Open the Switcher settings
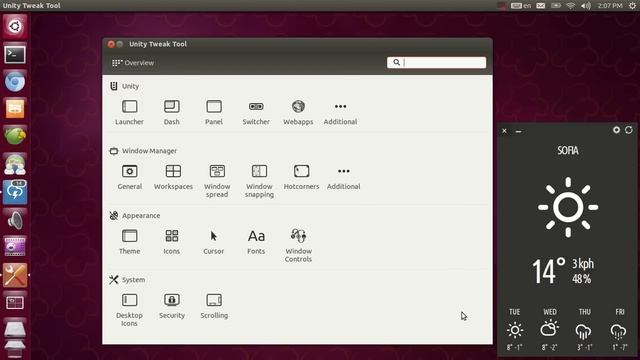Screen dimensions: 640x360 pos(256,112)
